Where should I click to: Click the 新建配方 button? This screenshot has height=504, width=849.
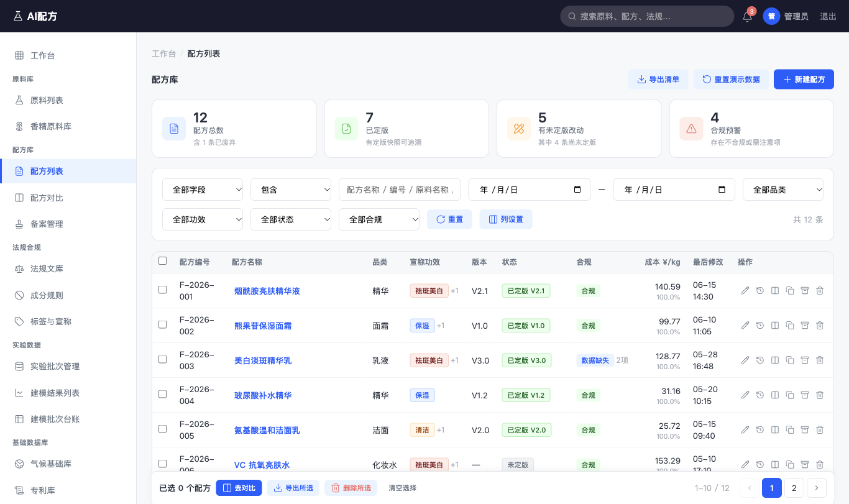(x=804, y=80)
